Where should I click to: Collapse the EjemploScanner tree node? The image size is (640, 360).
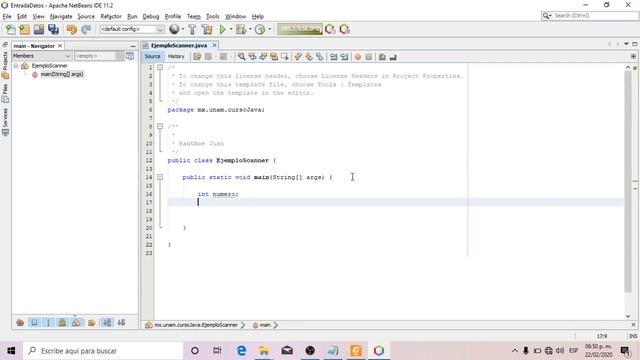tap(16, 66)
